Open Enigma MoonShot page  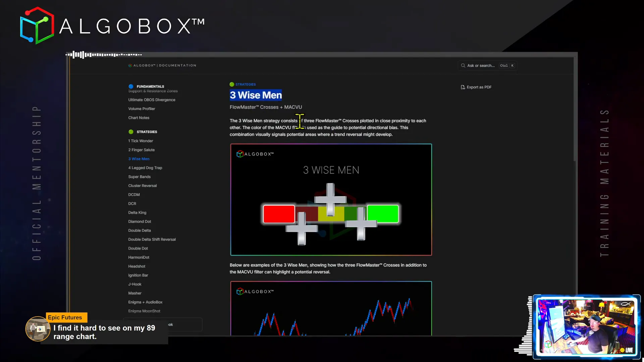[x=144, y=311]
